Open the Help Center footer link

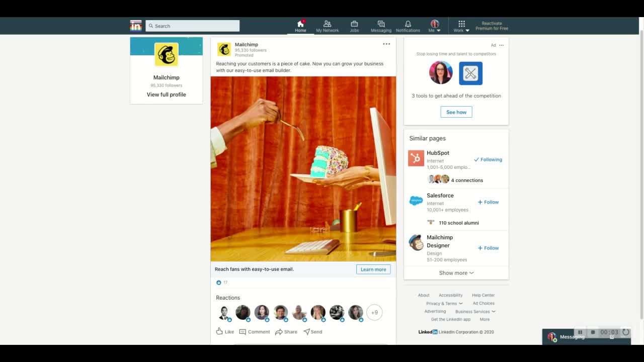pos(483,295)
